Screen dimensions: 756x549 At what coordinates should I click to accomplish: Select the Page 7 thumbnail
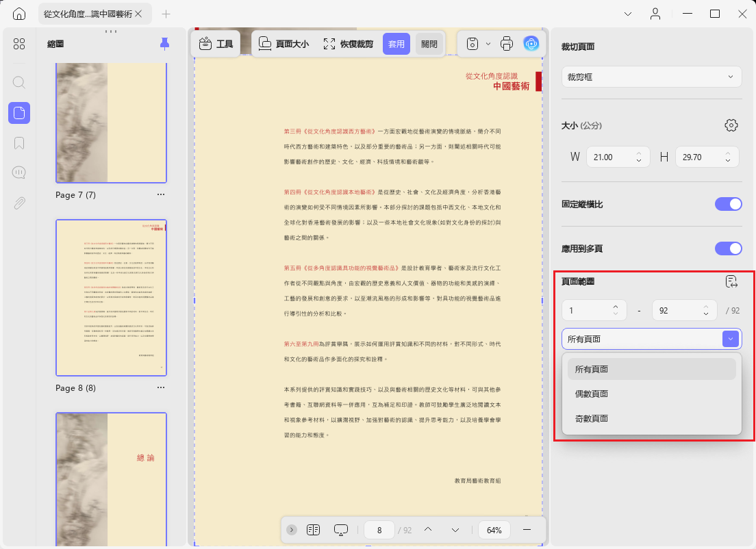pos(112,123)
